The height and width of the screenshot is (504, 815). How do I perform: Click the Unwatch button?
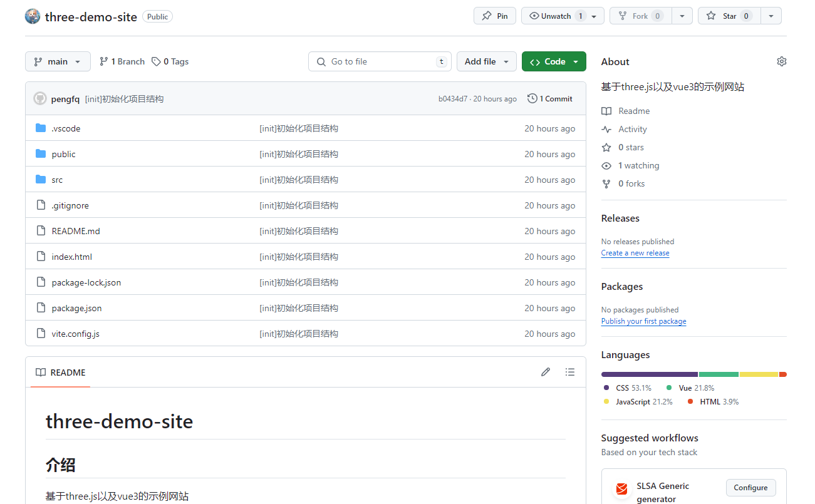(x=556, y=16)
